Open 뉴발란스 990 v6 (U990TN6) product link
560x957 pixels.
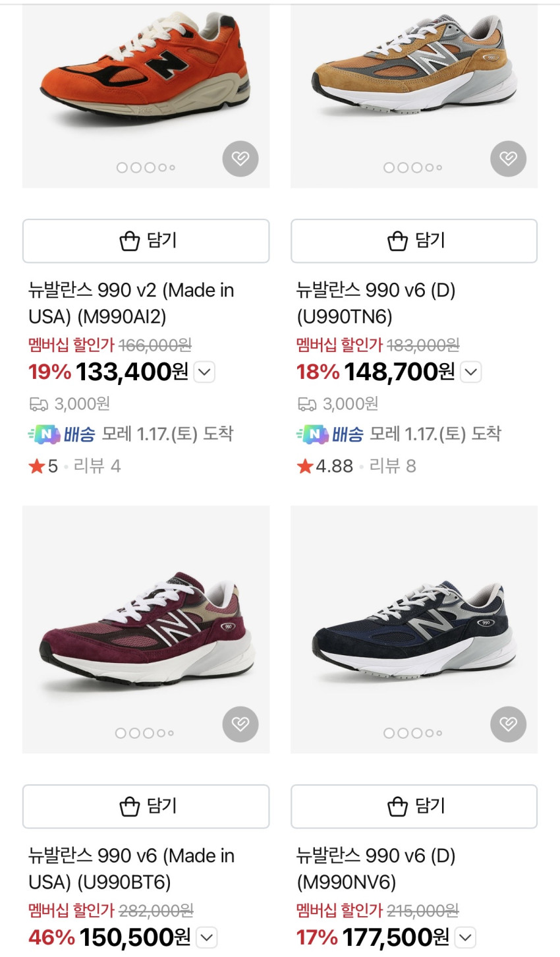[376, 303]
